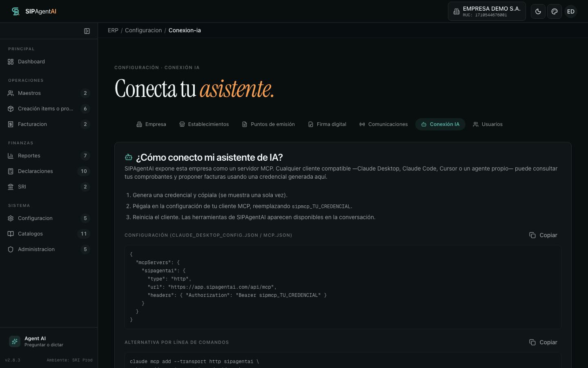588x368 pixels.
Task: Click the Maestros people icon
Action: pos(11,93)
